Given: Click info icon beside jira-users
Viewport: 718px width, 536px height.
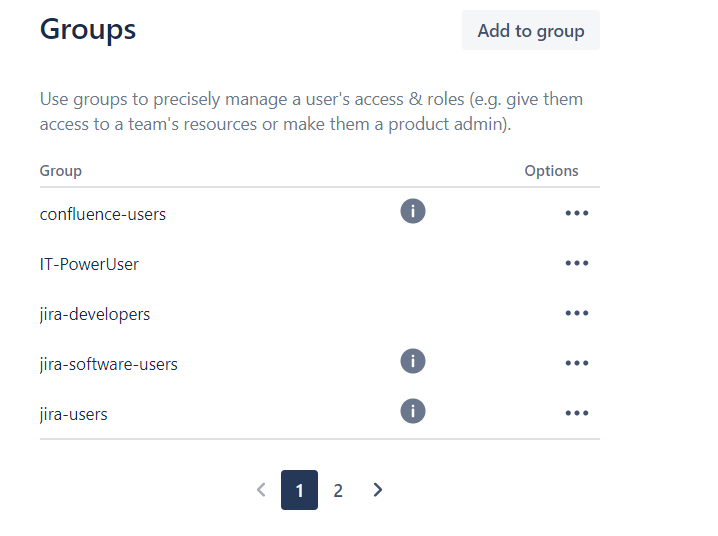Looking at the screenshot, I should coord(413,411).
